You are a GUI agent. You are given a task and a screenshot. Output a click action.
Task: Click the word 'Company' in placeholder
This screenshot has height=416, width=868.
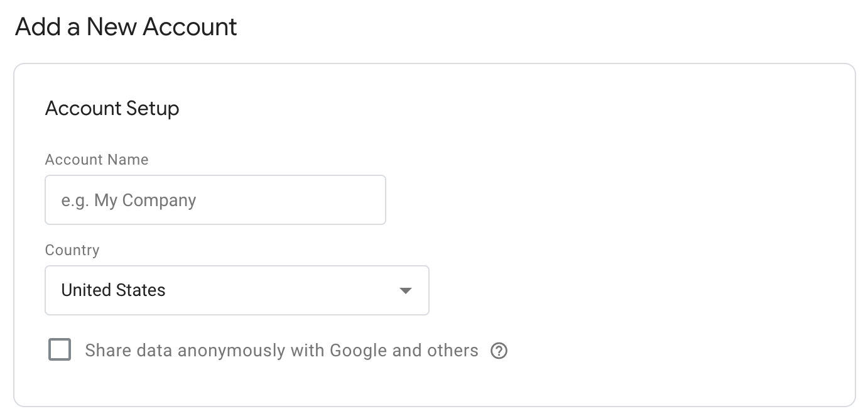159,200
